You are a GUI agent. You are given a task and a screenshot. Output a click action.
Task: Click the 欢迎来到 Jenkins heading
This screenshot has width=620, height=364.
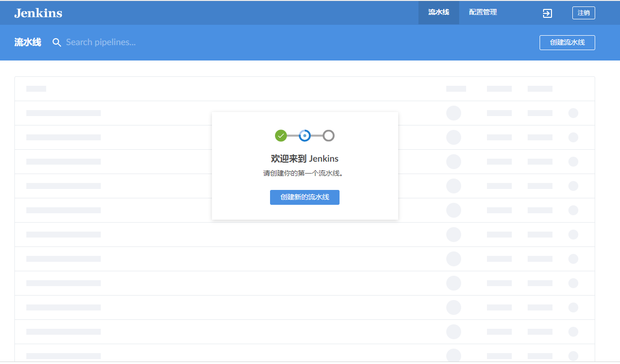click(305, 159)
